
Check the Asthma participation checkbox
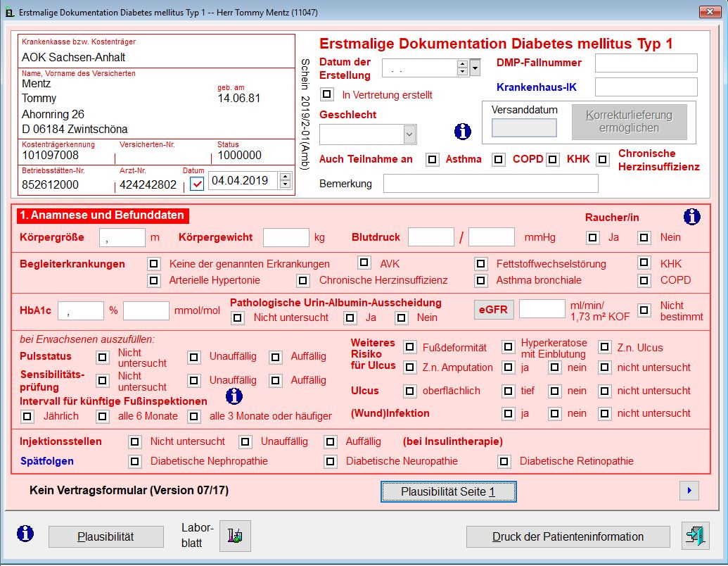[x=433, y=160]
